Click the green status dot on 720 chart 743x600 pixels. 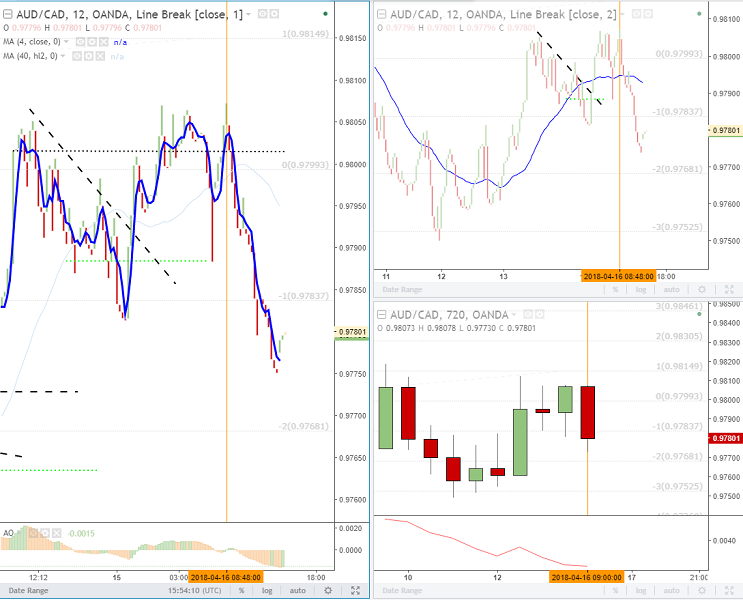click(699, 314)
